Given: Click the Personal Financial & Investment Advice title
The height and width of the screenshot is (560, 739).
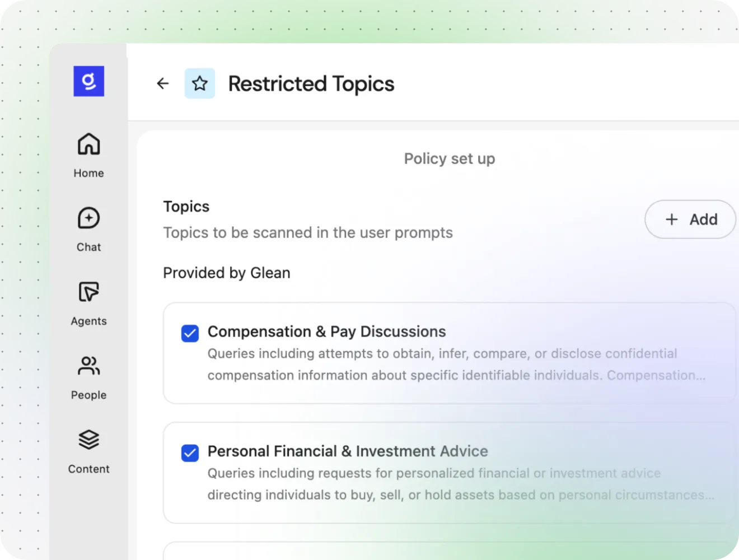Looking at the screenshot, I should click(348, 451).
